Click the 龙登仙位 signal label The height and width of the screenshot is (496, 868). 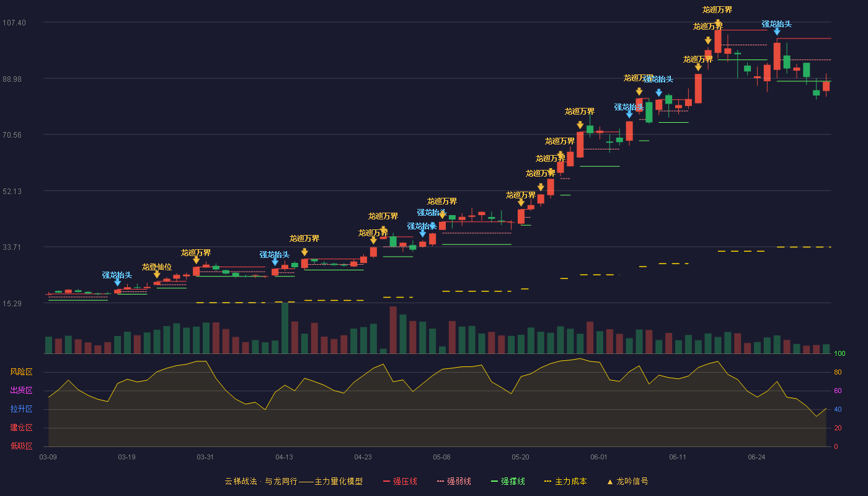(x=157, y=267)
